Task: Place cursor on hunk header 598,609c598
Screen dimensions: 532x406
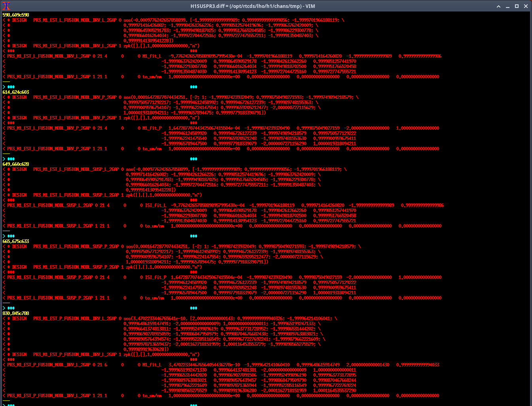Action: coord(16,15)
